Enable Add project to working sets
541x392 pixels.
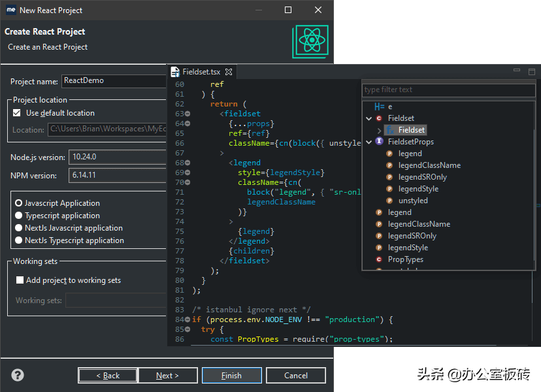(20, 280)
